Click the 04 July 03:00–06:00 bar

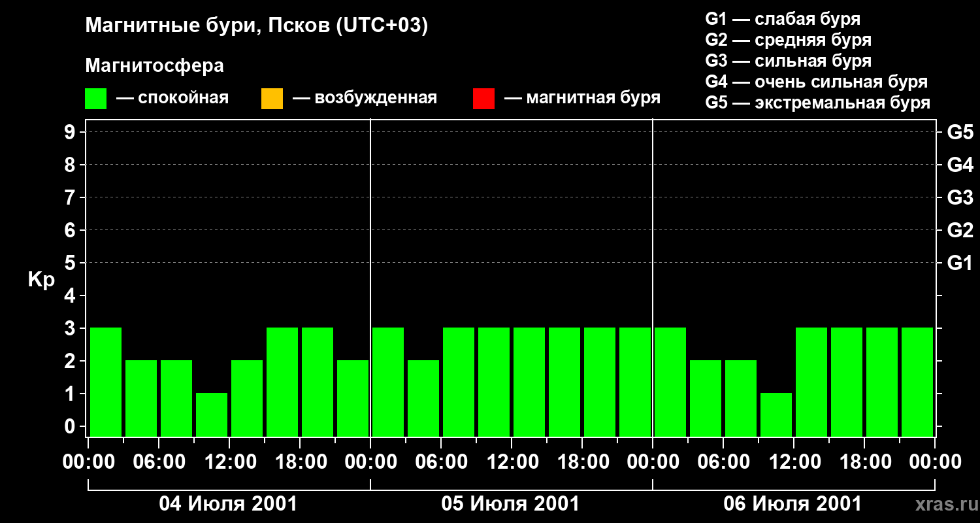(x=141, y=398)
